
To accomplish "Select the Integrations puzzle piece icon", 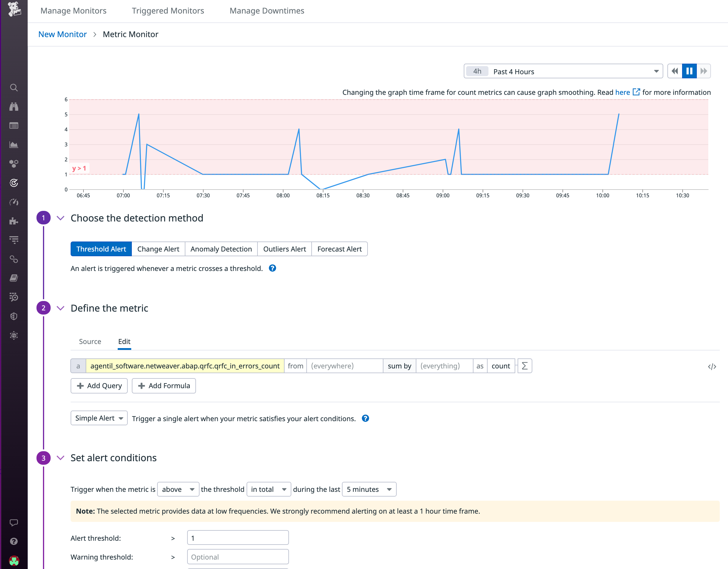I will coord(14,221).
